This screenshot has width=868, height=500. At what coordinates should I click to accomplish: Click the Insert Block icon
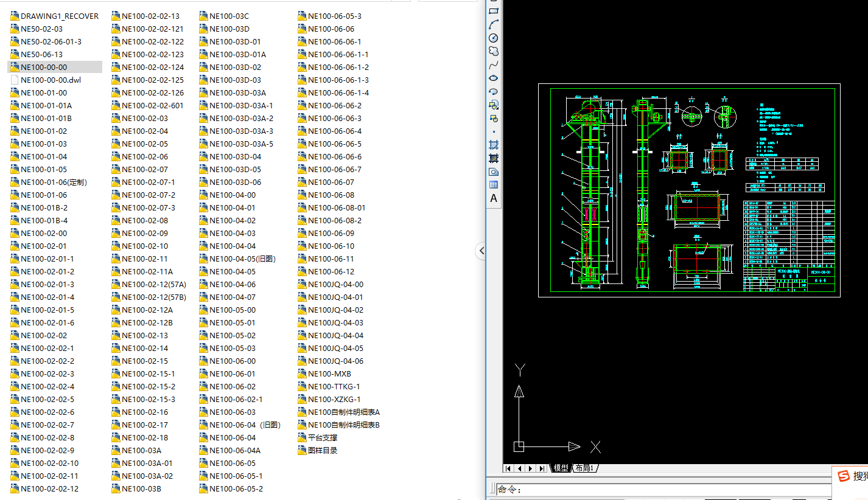click(494, 105)
